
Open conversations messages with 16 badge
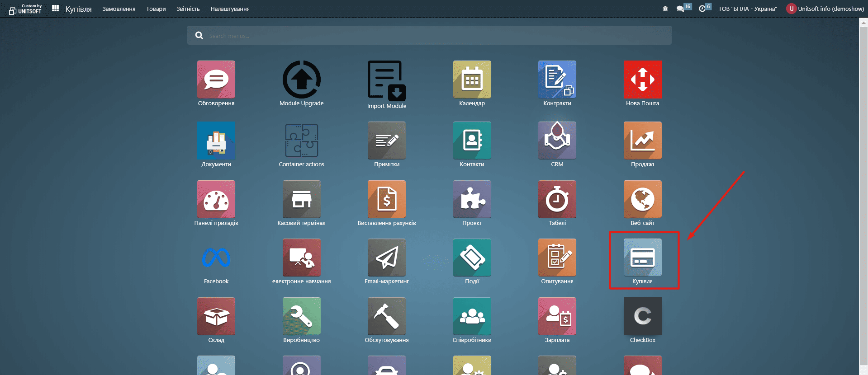[x=681, y=9]
